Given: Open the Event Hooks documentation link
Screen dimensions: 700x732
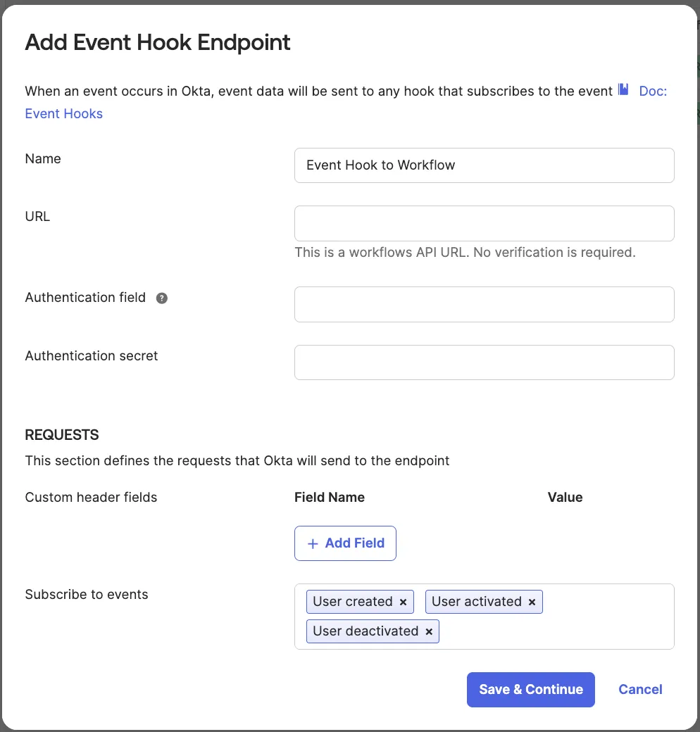Looking at the screenshot, I should coord(64,114).
